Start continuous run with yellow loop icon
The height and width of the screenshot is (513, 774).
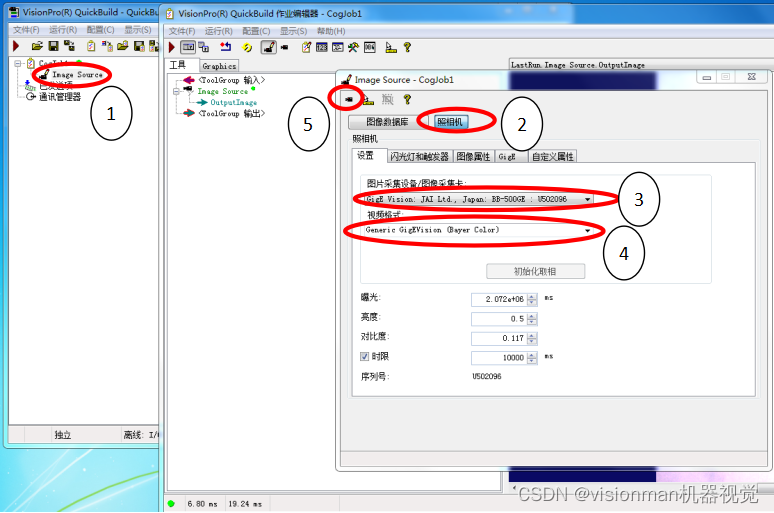(x=247, y=47)
